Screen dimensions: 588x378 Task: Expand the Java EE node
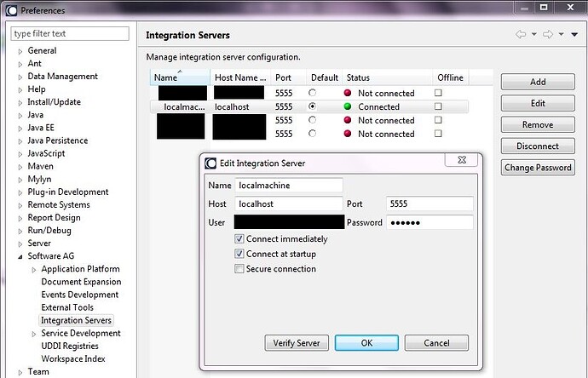pos(20,129)
